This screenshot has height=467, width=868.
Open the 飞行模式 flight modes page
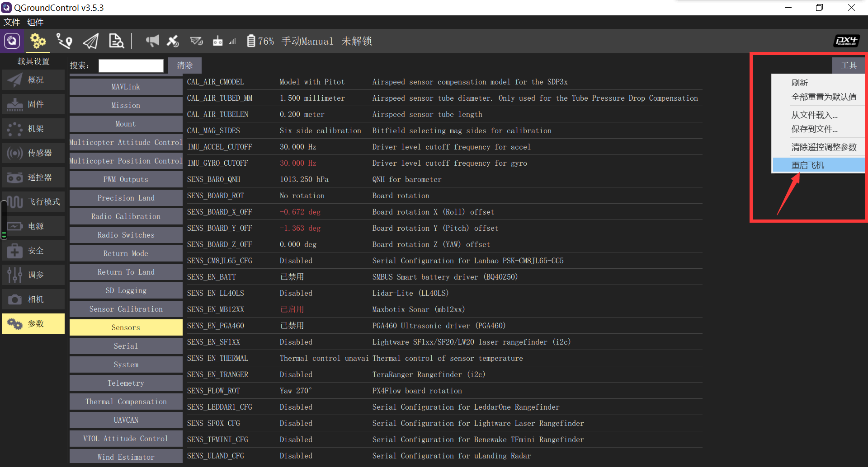33,202
